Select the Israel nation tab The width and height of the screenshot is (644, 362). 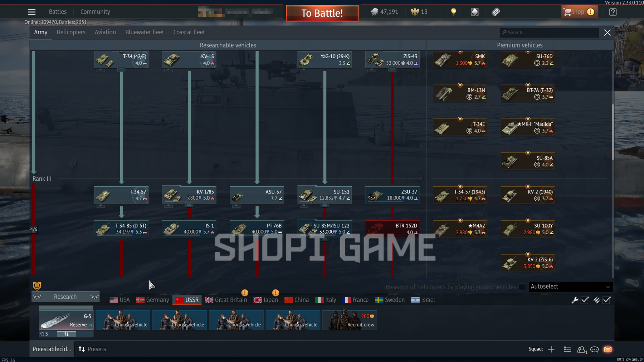423,300
